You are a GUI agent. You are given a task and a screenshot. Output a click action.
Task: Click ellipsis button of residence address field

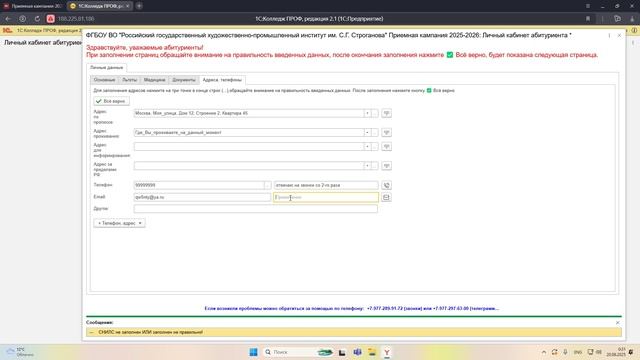click(375, 132)
